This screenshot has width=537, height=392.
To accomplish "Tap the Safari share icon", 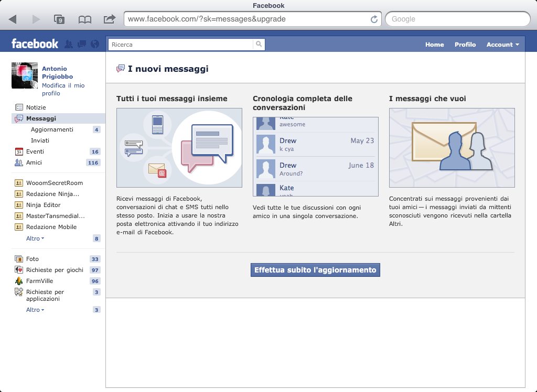I will pyautogui.click(x=109, y=19).
